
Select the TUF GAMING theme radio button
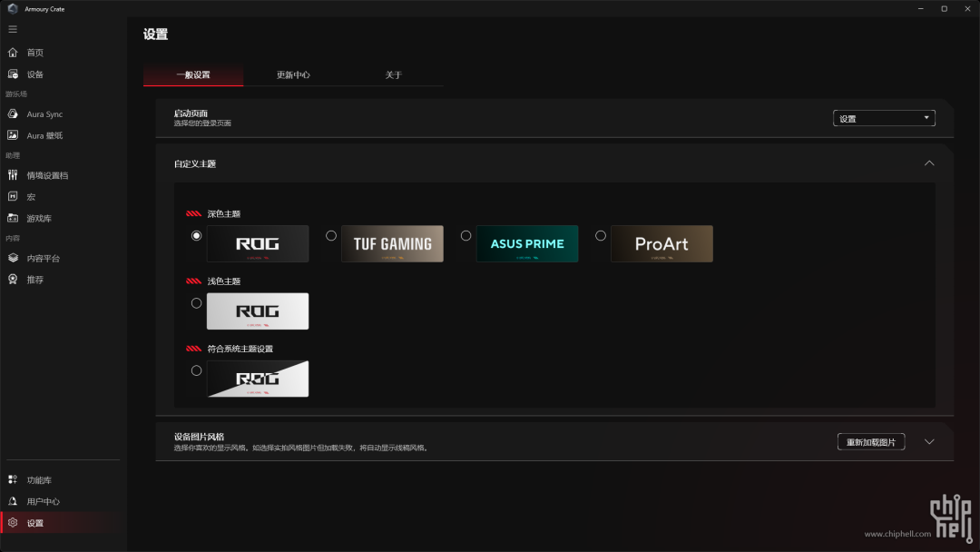click(x=331, y=236)
